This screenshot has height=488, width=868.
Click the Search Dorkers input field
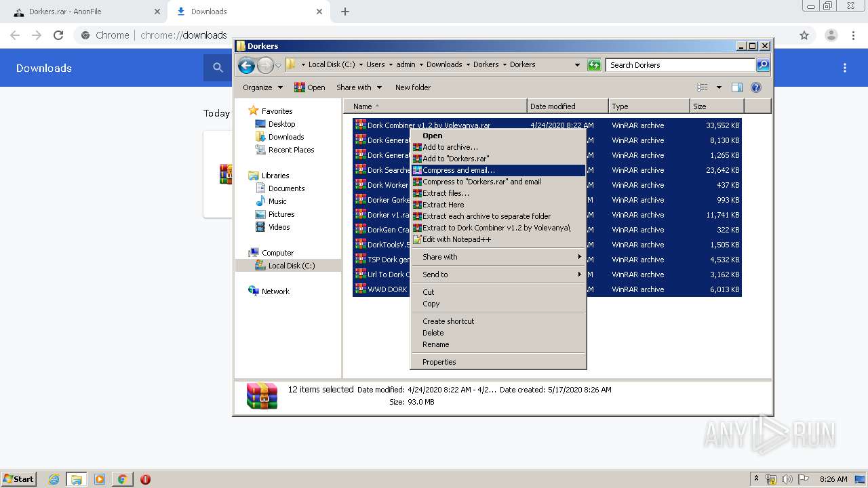tap(680, 65)
